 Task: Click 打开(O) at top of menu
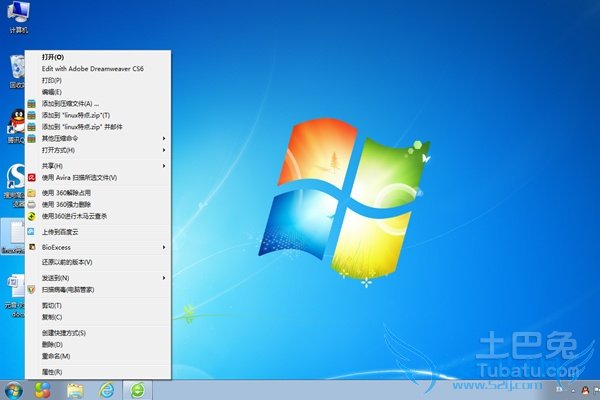tap(53, 57)
